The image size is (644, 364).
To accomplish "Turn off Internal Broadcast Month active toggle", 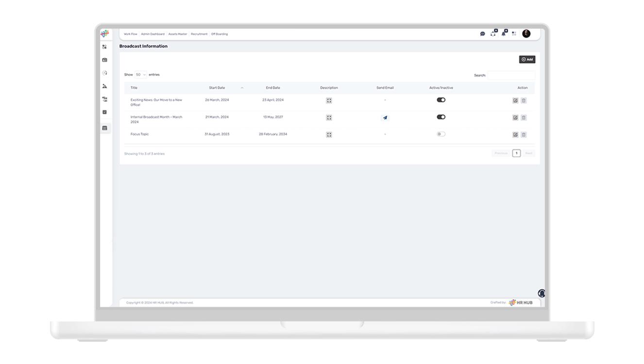I will [x=441, y=117].
